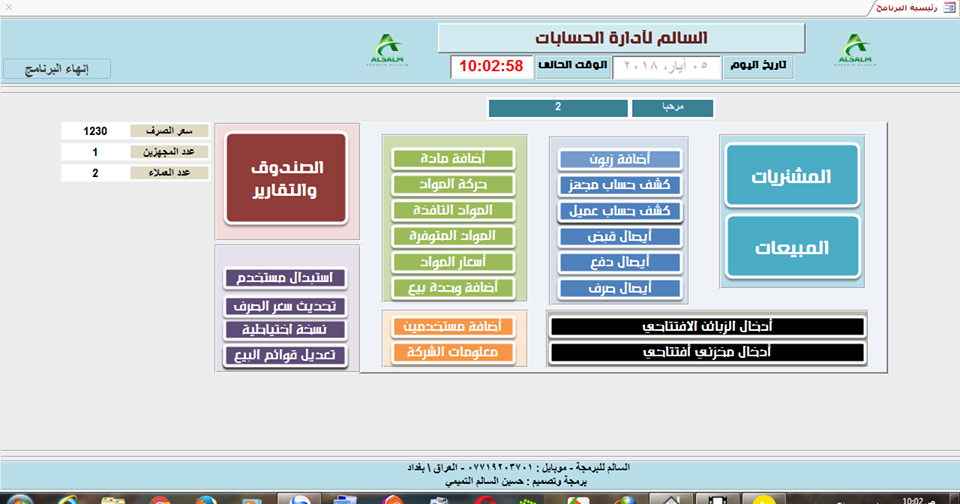
Task: Click the أضافة وحدة بيع button
Action: click(x=452, y=288)
